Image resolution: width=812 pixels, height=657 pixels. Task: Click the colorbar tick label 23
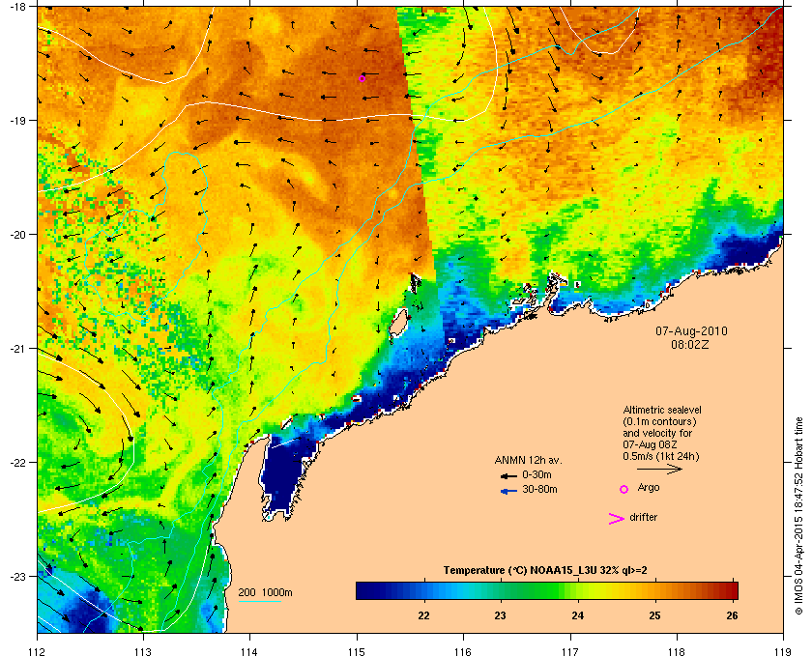(500, 615)
